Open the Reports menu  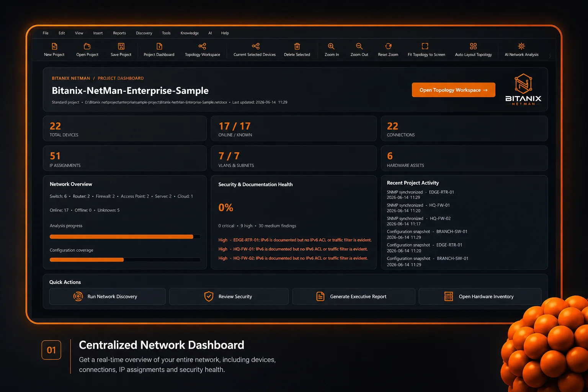[119, 33]
